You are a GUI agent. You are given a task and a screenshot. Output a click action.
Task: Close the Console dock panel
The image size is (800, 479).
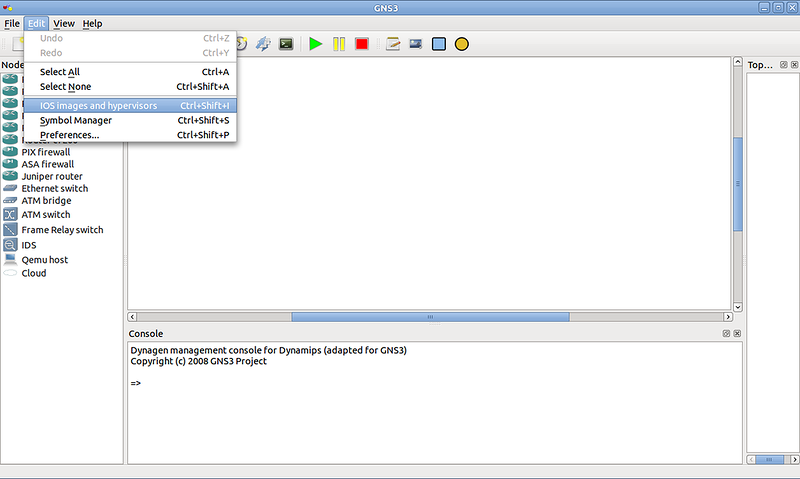737,334
